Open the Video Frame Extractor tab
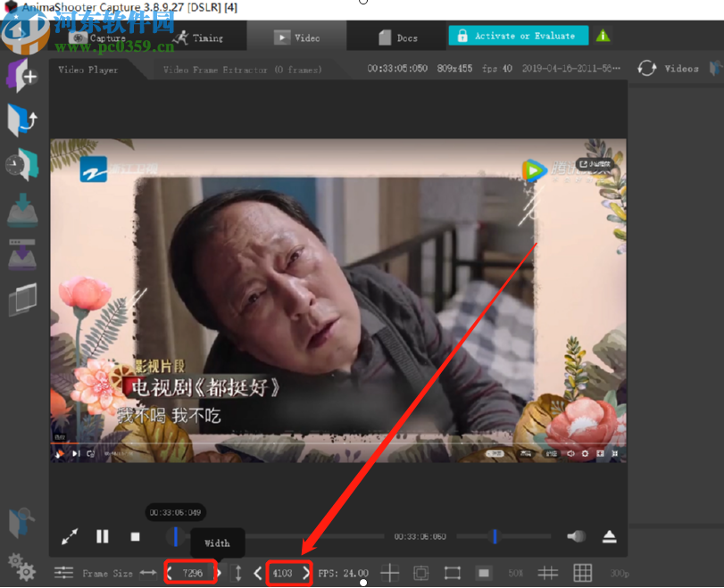The width and height of the screenshot is (724, 588). pyautogui.click(x=241, y=68)
